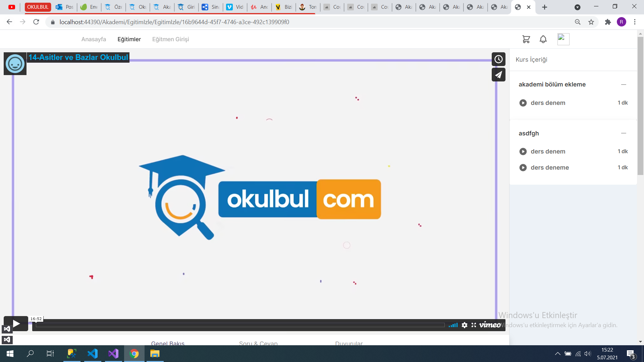The image size is (644, 362).
Task: Open browser zoom indicator icon
Action: click(x=578, y=22)
